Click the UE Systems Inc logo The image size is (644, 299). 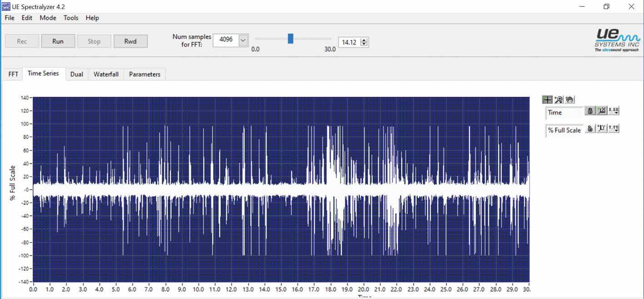pos(617,40)
